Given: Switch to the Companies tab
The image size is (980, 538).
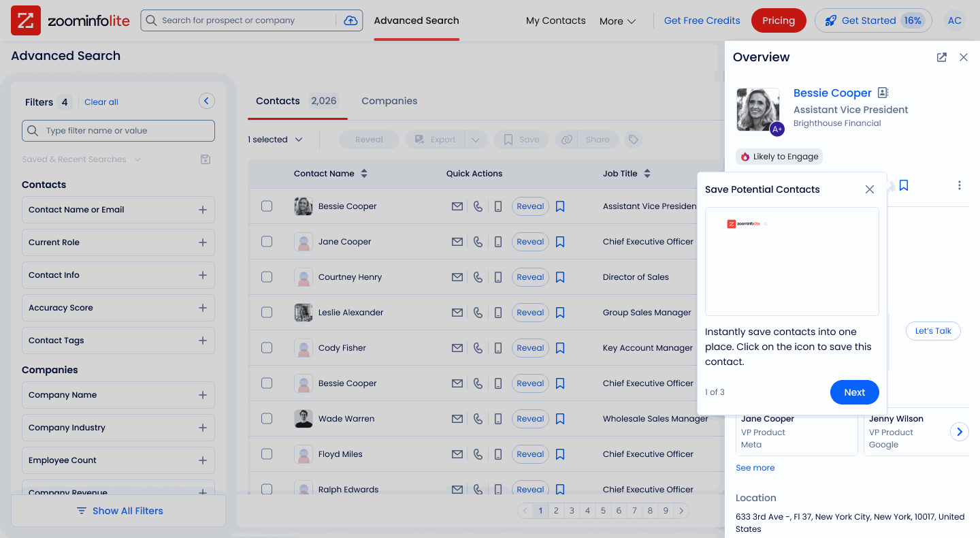Looking at the screenshot, I should tap(389, 101).
